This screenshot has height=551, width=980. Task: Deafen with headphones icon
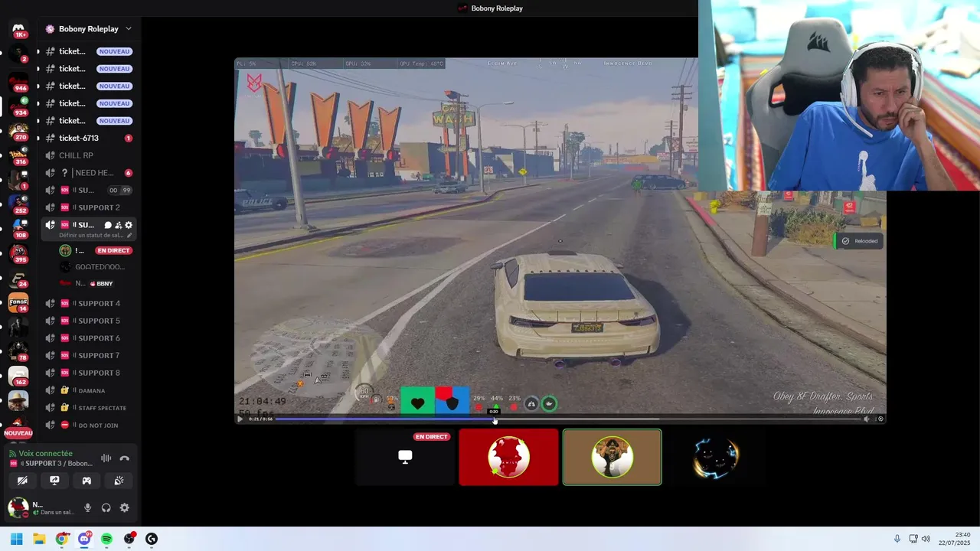tap(106, 507)
